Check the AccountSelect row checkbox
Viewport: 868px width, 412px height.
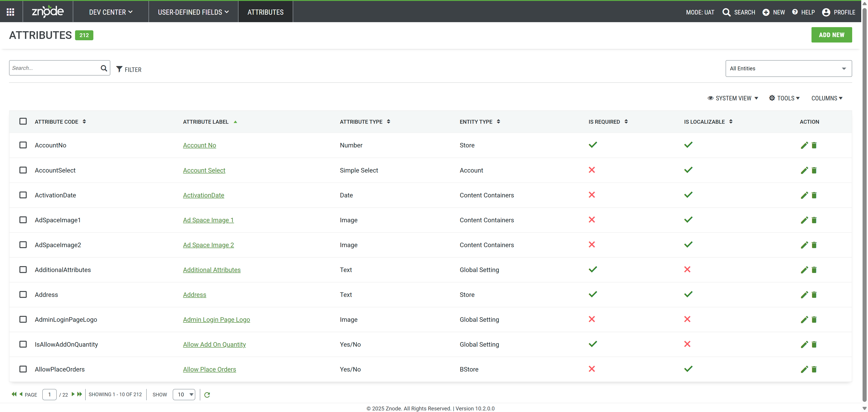[x=23, y=170]
